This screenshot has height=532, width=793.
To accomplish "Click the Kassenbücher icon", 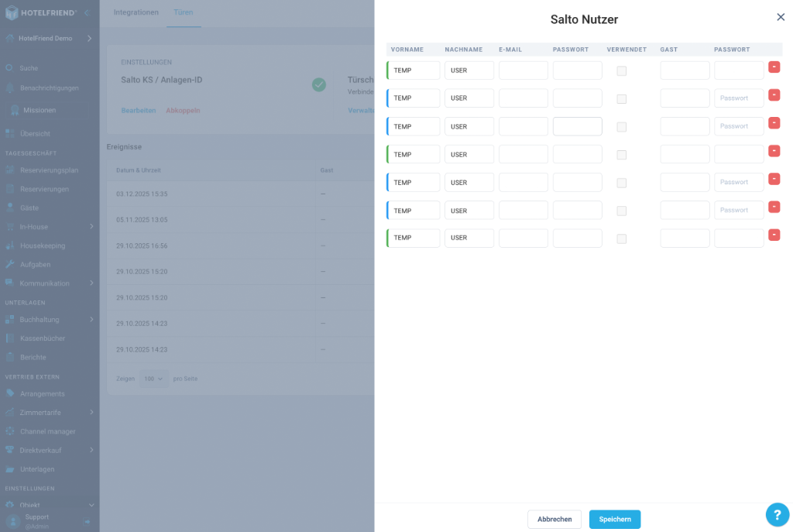I will tap(9, 338).
